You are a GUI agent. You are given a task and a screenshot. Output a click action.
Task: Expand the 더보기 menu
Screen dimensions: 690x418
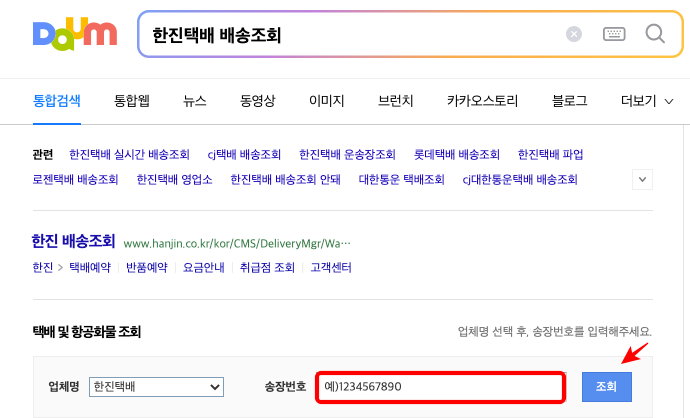tap(647, 101)
